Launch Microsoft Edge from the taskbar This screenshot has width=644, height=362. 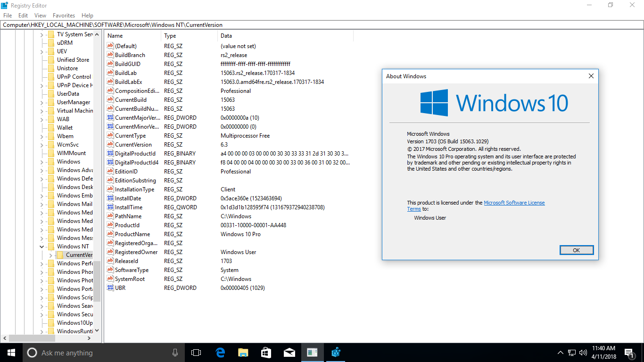pos(220,353)
